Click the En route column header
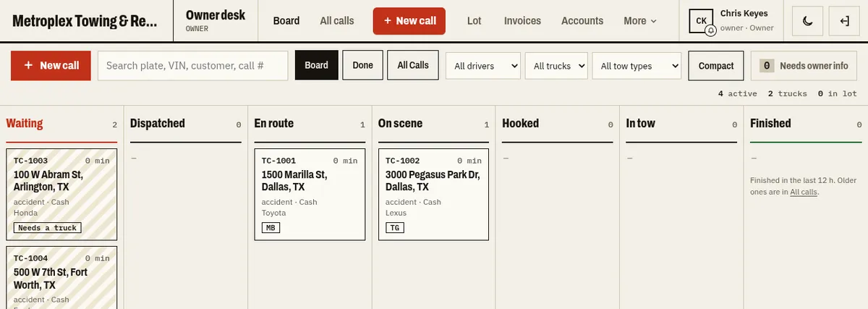868x309 pixels. click(274, 124)
